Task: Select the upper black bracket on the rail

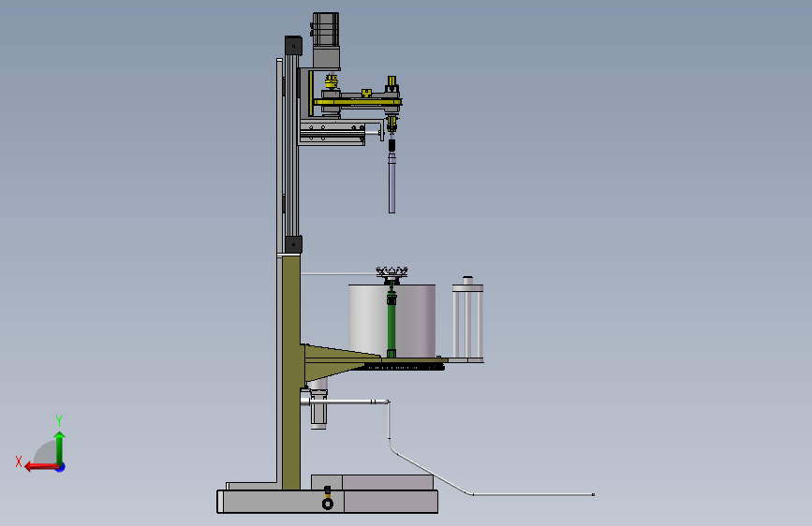Action: click(x=293, y=46)
